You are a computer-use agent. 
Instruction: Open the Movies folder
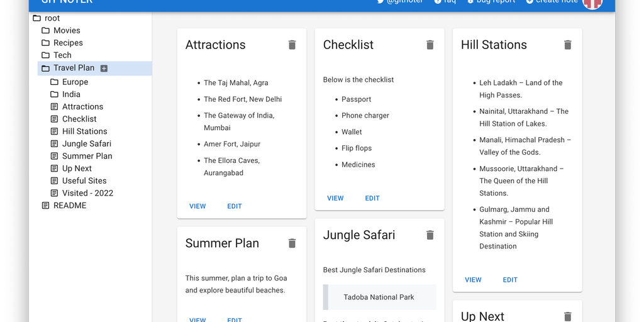point(67,30)
